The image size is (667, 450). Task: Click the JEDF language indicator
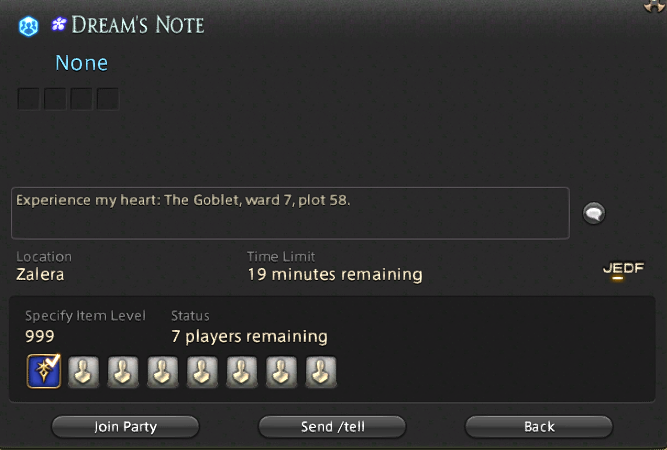click(624, 269)
